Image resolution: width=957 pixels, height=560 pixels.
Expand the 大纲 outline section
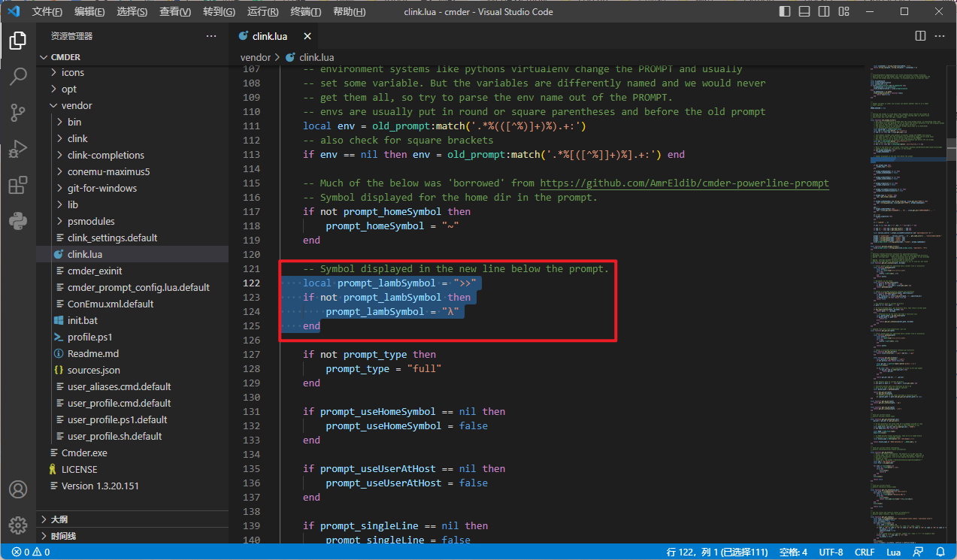pos(132,519)
